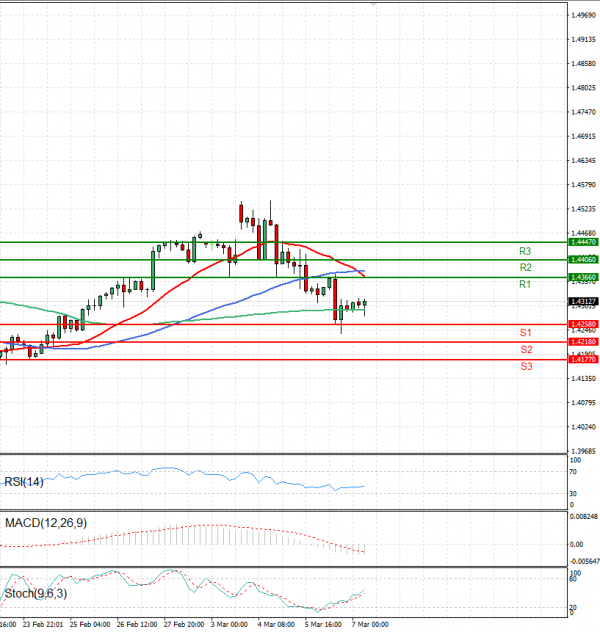Click the MACD 0.008248 scale value
This screenshot has height=632, width=600.
584,516
